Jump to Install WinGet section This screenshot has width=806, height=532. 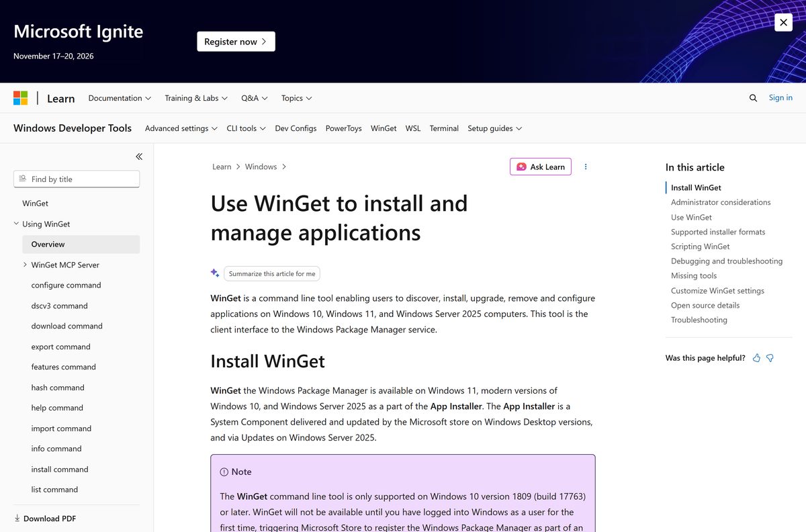pos(696,188)
